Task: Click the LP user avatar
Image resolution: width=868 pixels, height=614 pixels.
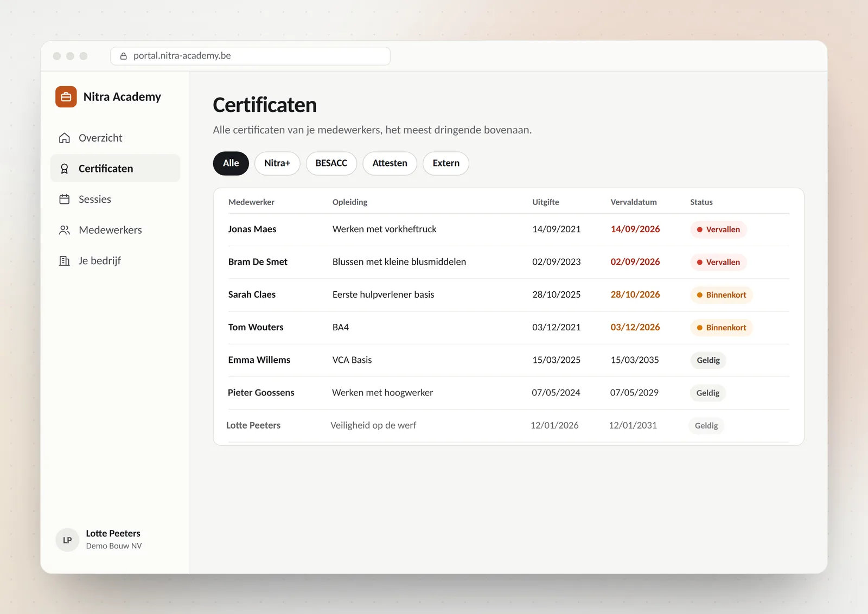Action: click(x=67, y=540)
